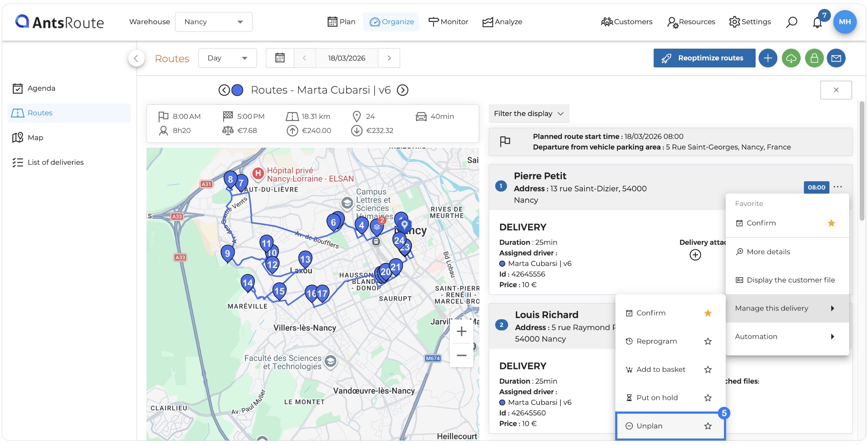Toggle favorite star for Add to basket
The image size is (868, 445).
[x=708, y=369]
